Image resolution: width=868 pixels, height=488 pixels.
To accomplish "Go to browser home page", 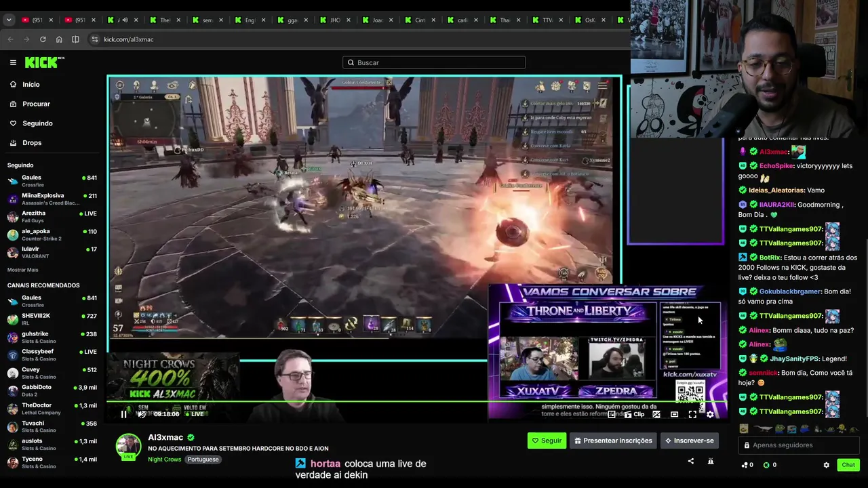I will [59, 39].
